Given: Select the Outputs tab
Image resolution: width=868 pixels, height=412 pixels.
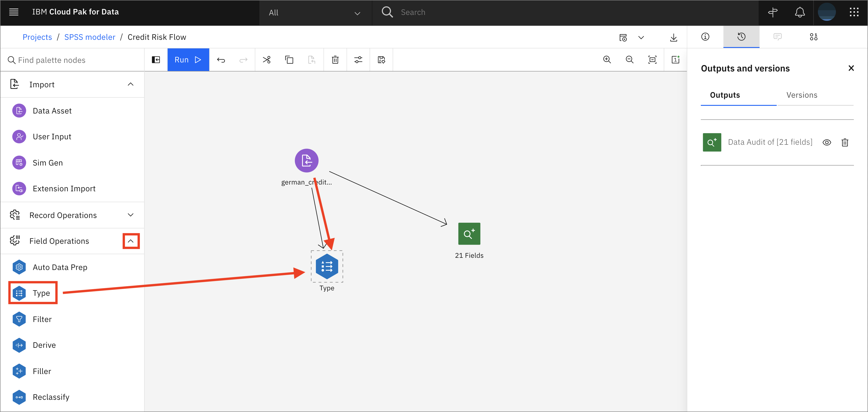Looking at the screenshot, I should click(x=725, y=95).
